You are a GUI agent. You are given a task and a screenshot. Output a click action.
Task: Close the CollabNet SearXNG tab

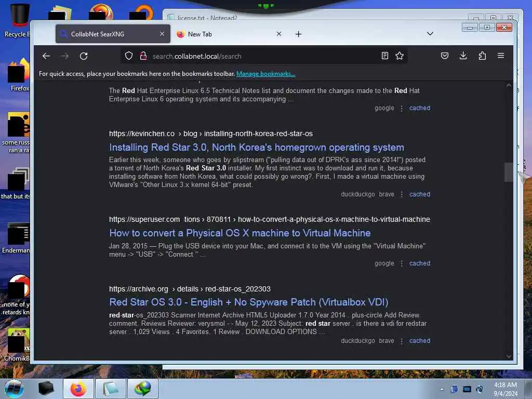[x=162, y=34]
